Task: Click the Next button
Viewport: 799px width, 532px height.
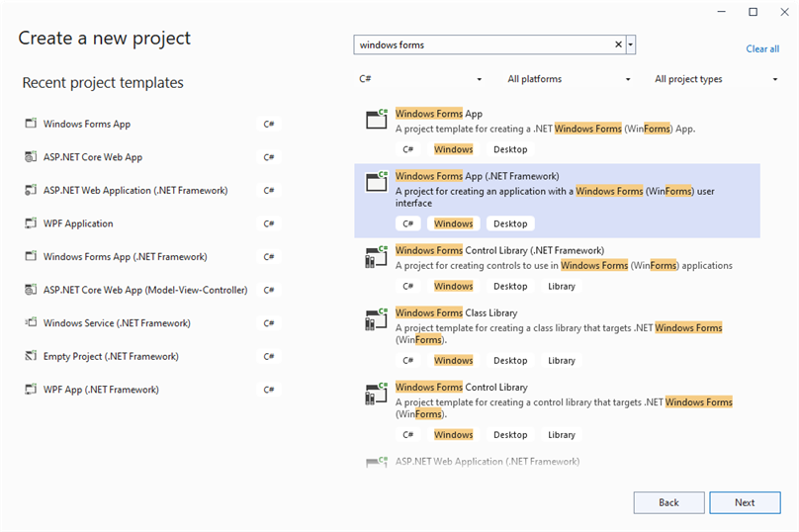Action: click(x=745, y=502)
